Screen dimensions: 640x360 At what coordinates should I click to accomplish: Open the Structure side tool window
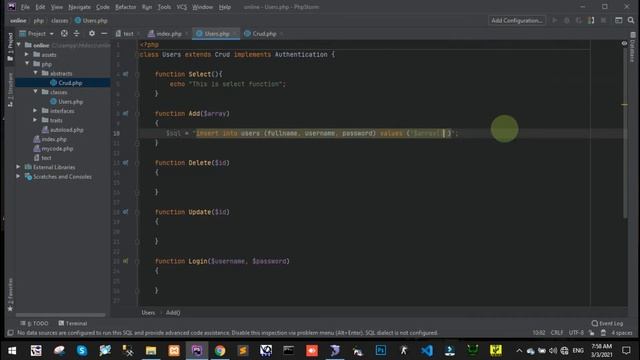pos(10,90)
